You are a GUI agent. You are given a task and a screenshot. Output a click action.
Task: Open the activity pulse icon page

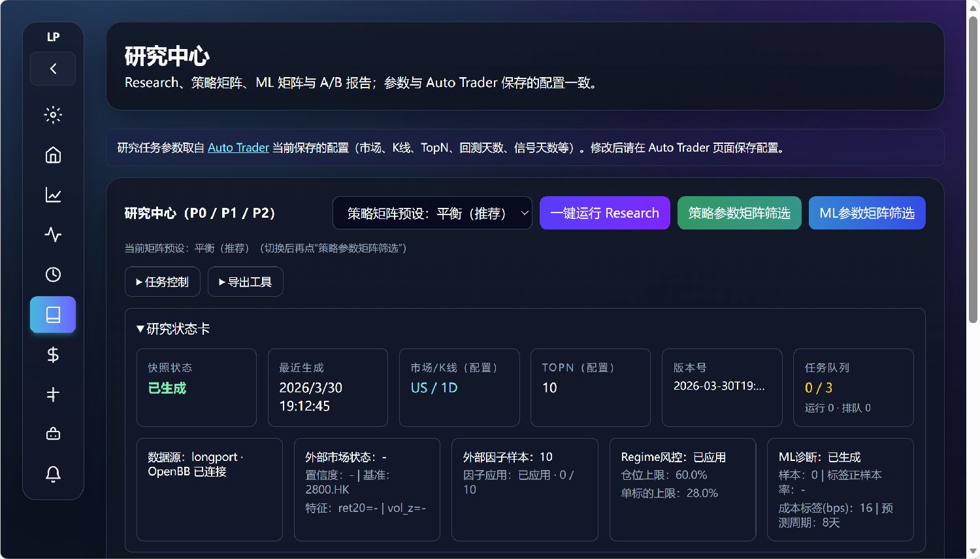pos(53,235)
